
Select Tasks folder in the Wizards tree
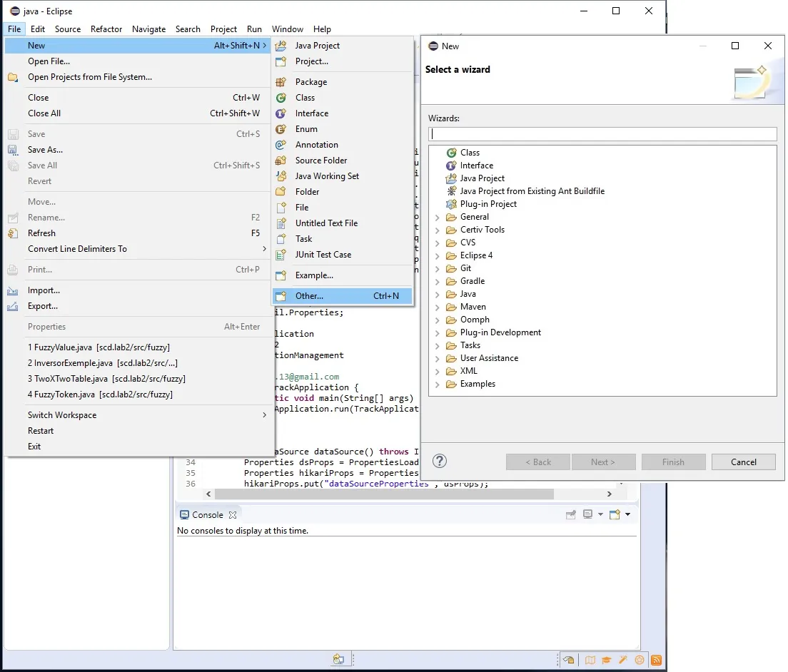pyautogui.click(x=470, y=345)
